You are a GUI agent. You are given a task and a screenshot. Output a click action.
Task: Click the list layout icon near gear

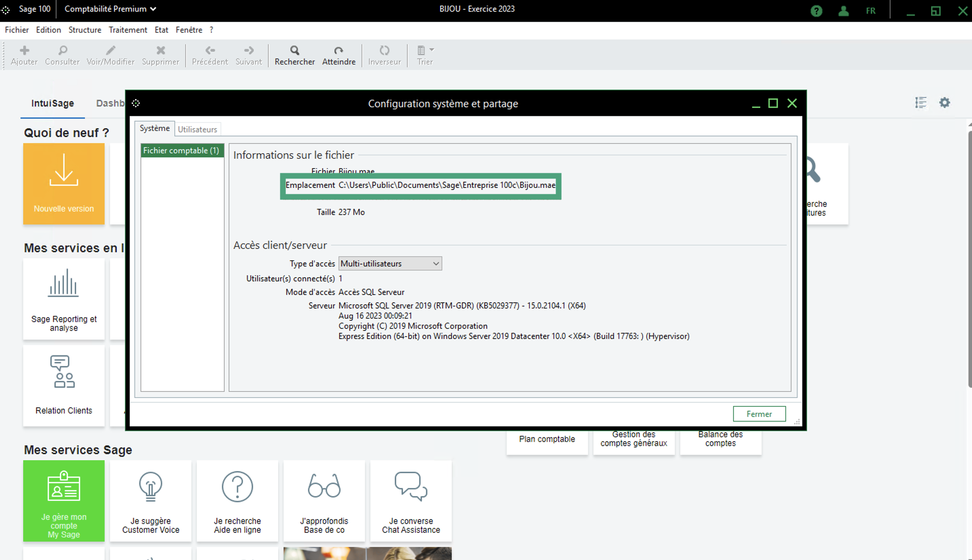click(x=920, y=103)
